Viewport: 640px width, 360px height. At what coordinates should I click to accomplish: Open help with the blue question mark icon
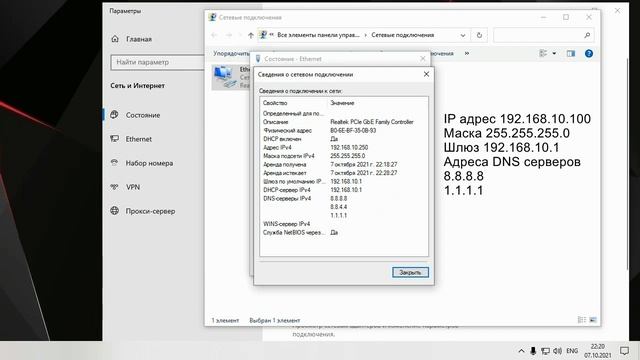point(589,53)
